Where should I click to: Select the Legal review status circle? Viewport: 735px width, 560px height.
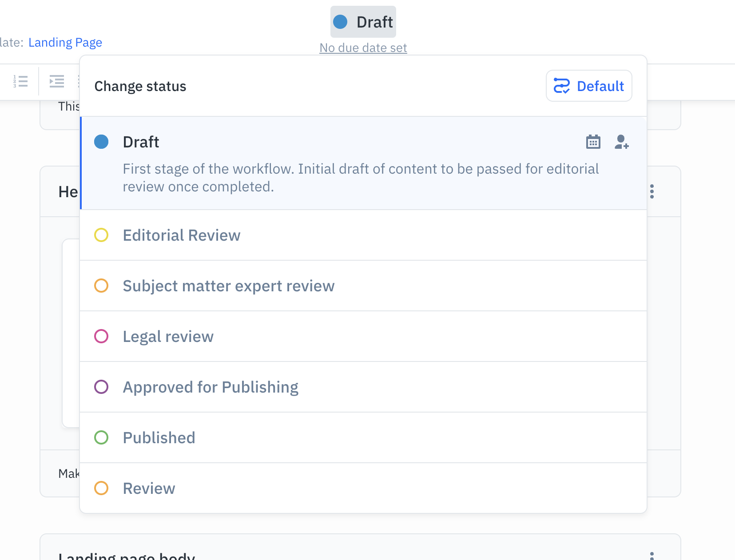tap(101, 336)
